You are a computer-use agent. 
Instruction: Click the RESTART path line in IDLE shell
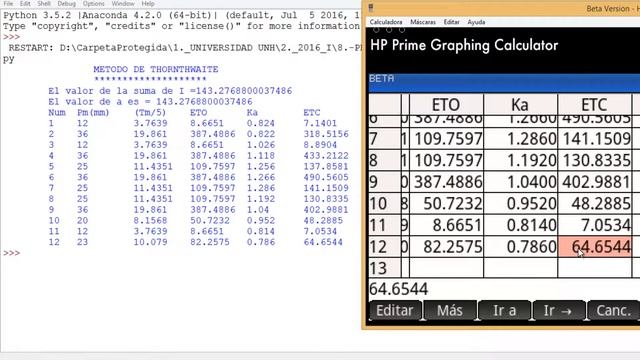coord(185,48)
